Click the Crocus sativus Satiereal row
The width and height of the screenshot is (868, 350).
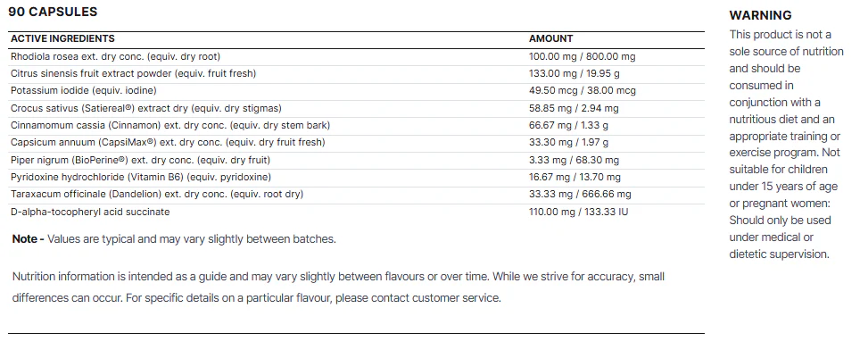click(x=357, y=109)
